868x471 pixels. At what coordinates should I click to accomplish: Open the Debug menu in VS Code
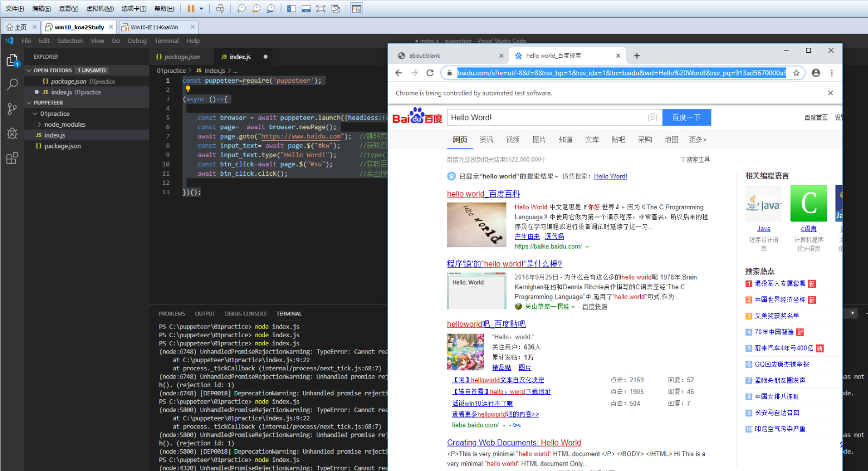coord(137,41)
